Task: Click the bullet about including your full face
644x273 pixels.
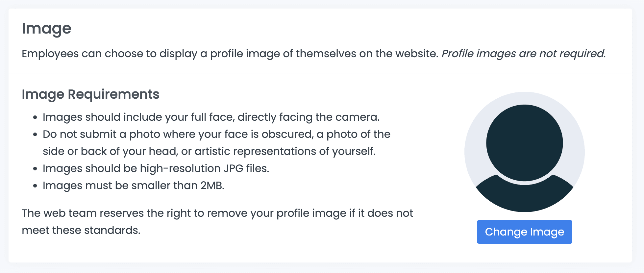Action: coord(211,117)
